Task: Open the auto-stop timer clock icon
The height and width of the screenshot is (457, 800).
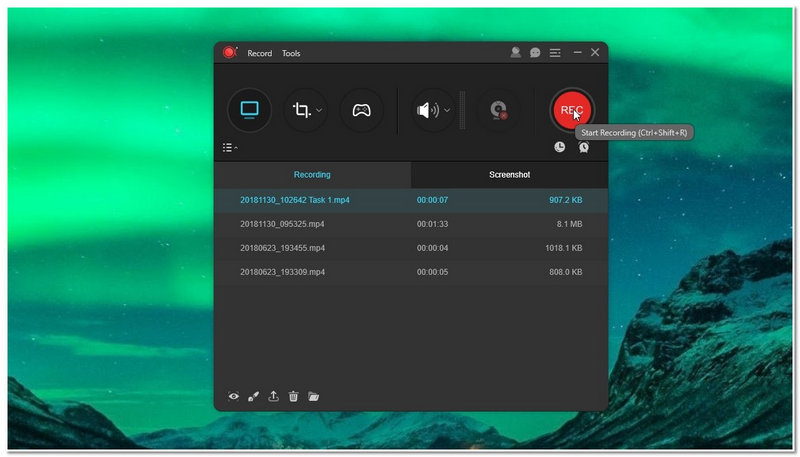Action: click(560, 147)
